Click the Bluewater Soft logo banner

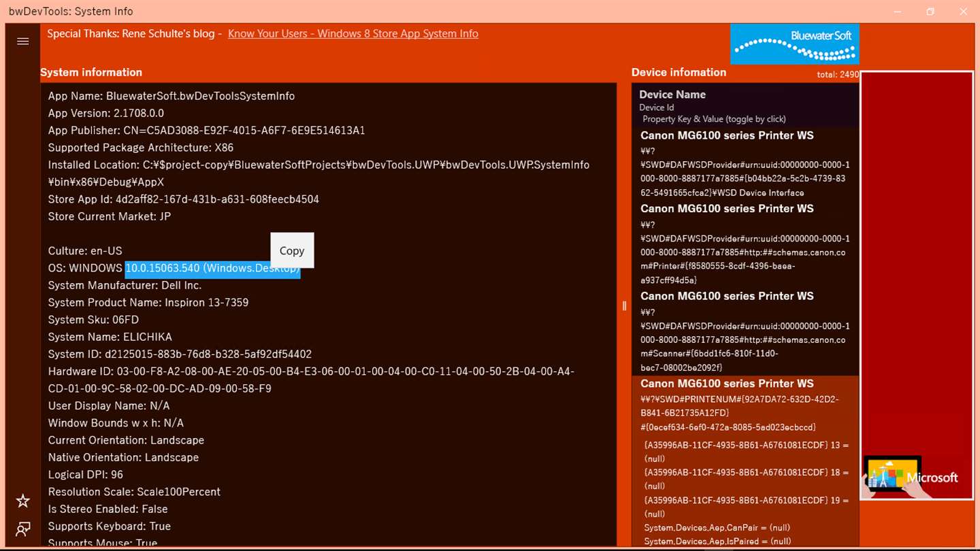(x=794, y=44)
